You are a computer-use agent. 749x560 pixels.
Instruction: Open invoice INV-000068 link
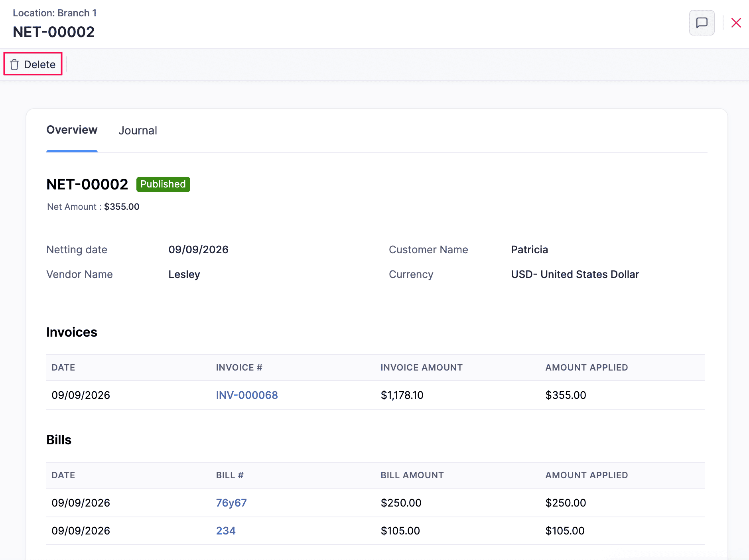pos(247,395)
